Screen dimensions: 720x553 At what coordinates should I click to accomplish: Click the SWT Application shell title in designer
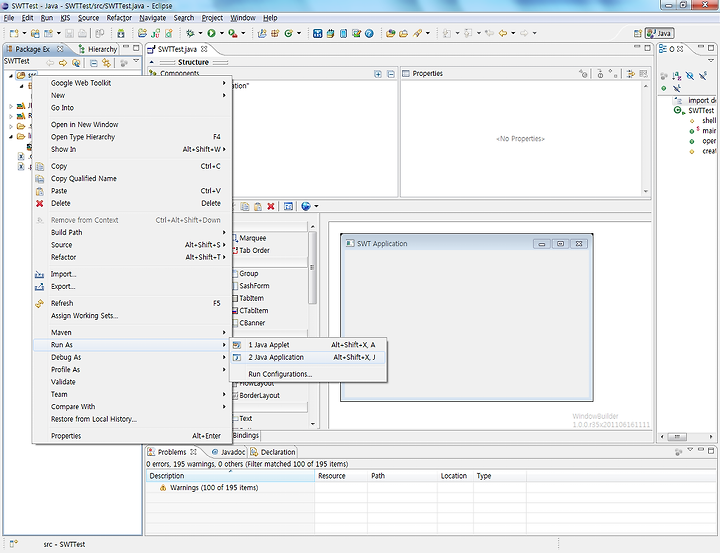pos(382,243)
